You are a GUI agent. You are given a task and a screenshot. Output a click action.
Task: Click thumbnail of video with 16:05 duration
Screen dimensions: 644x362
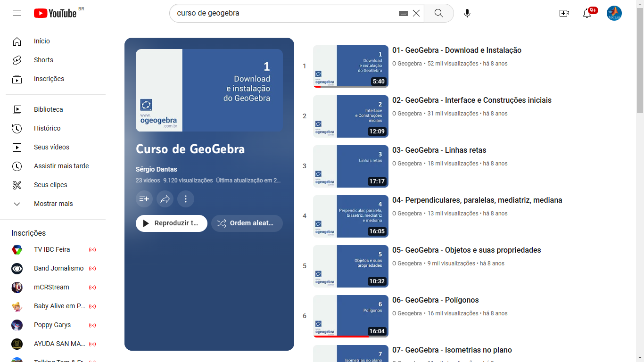click(351, 216)
